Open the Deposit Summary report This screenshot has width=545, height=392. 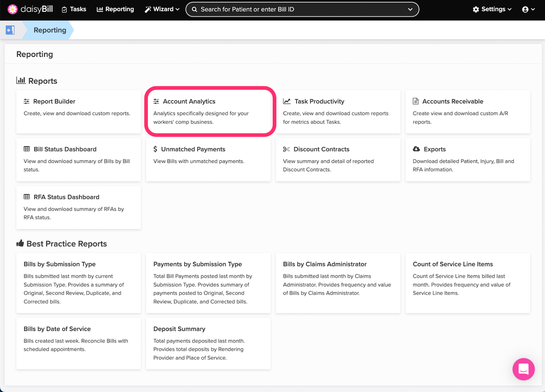[x=208, y=343]
